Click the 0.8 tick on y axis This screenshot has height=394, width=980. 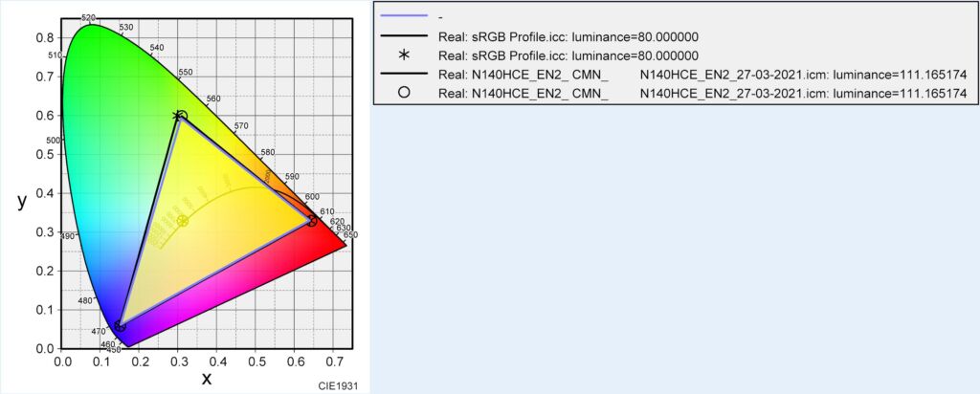46,37
